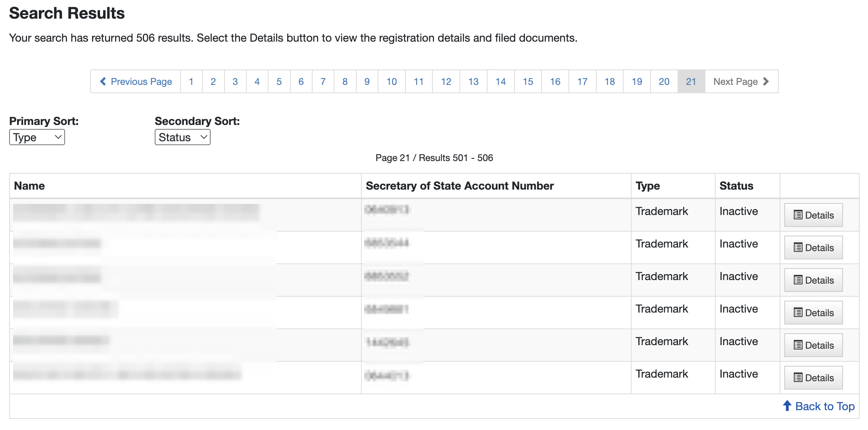Click list icon in fourth row Details
The width and height of the screenshot is (868, 430).
coord(798,313)
